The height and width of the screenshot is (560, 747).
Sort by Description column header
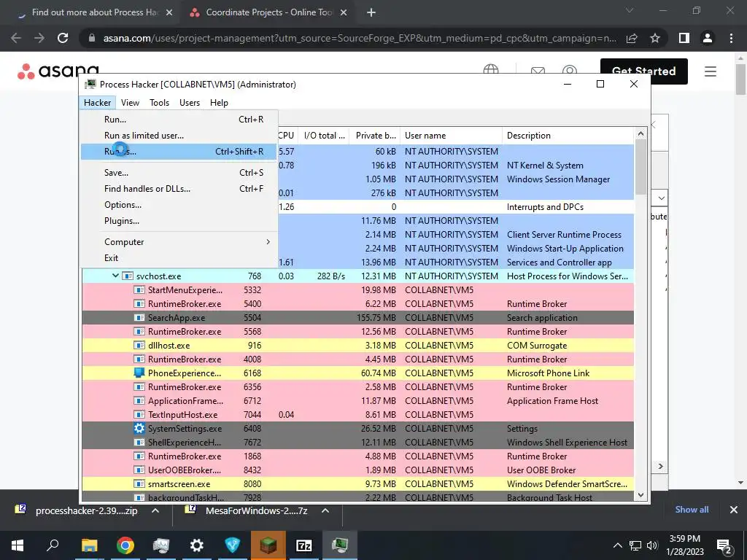568,135
